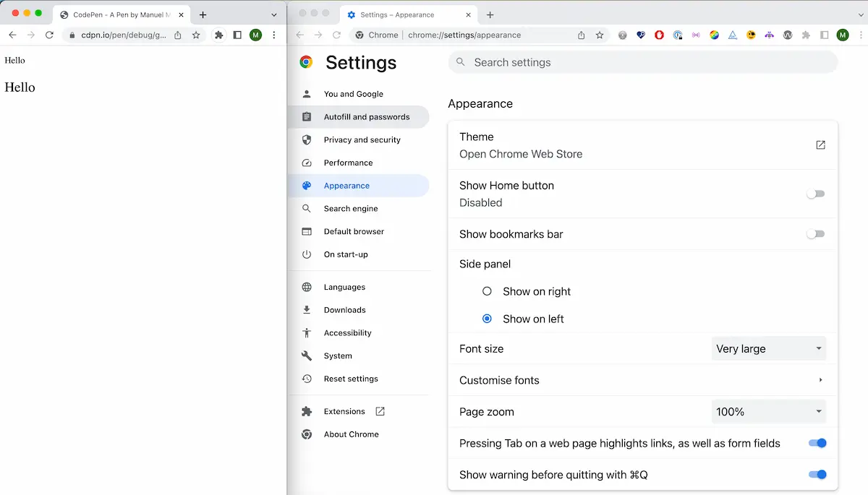Screen dimensions: 868x495
Task: Open Font size dropdown
Action: pyautogui.click(x=769, y=348)
